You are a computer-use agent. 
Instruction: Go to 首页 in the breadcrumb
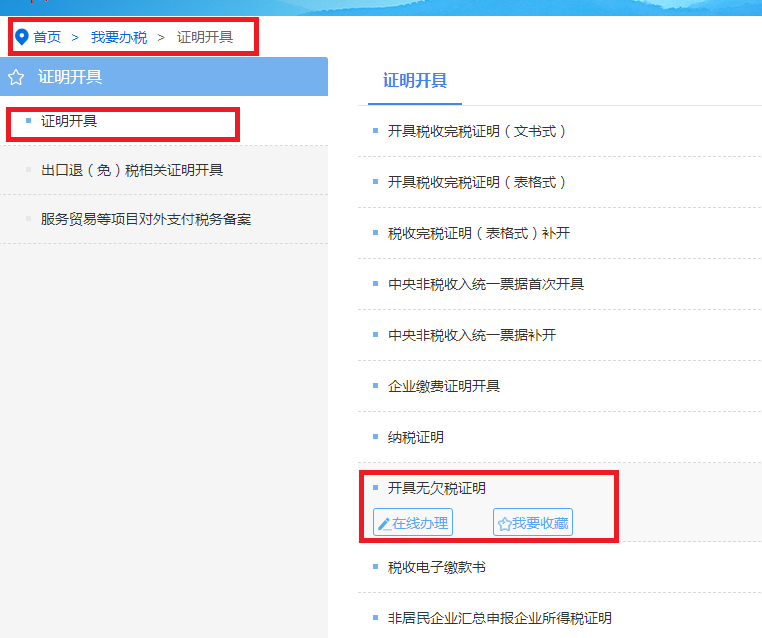pos(47,37)
